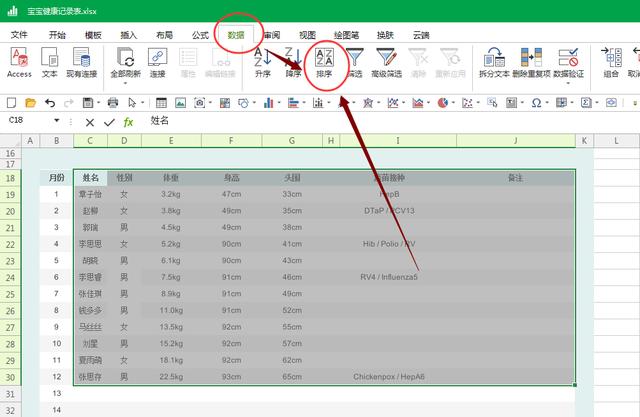Screen dimensions: 640x417
Task: Open AutoSum sigma dropdown arrow
Action: 597,102
